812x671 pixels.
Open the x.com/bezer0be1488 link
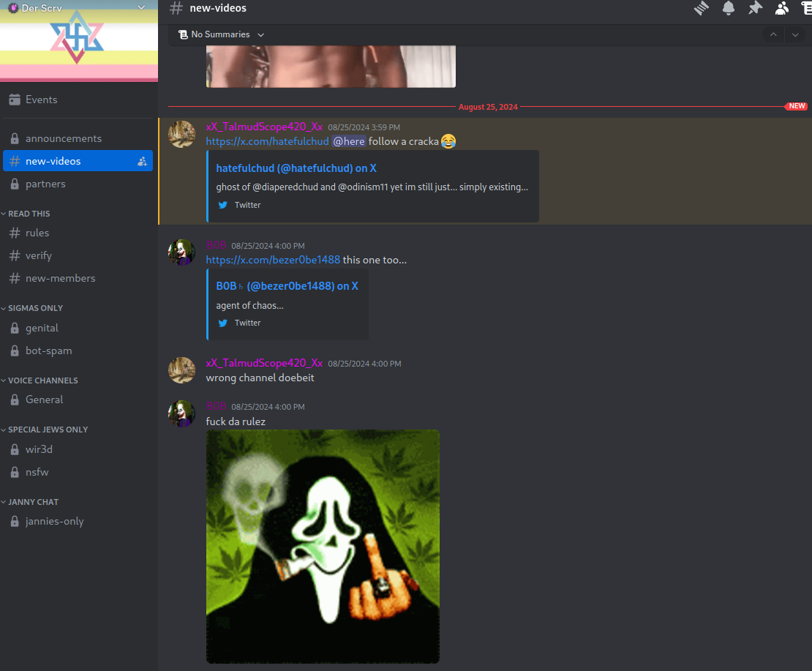[273, 260]
